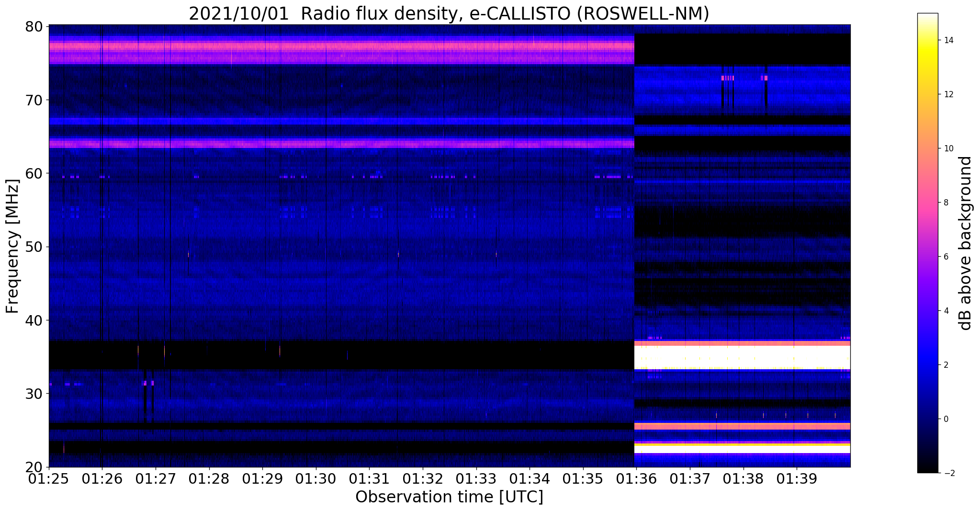Screen dimensions: 980x511
Task: Click the 01:39 time tick label
Action: pyautogui.click(x=797, y=478)
